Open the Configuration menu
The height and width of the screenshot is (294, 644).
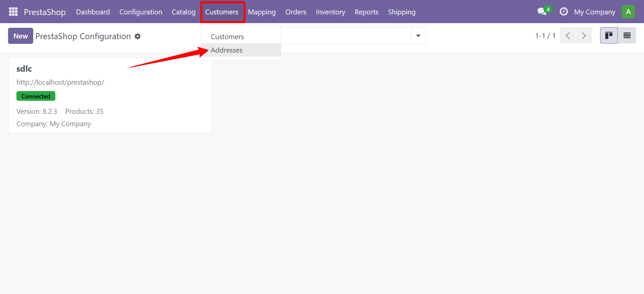click(141, 12)
